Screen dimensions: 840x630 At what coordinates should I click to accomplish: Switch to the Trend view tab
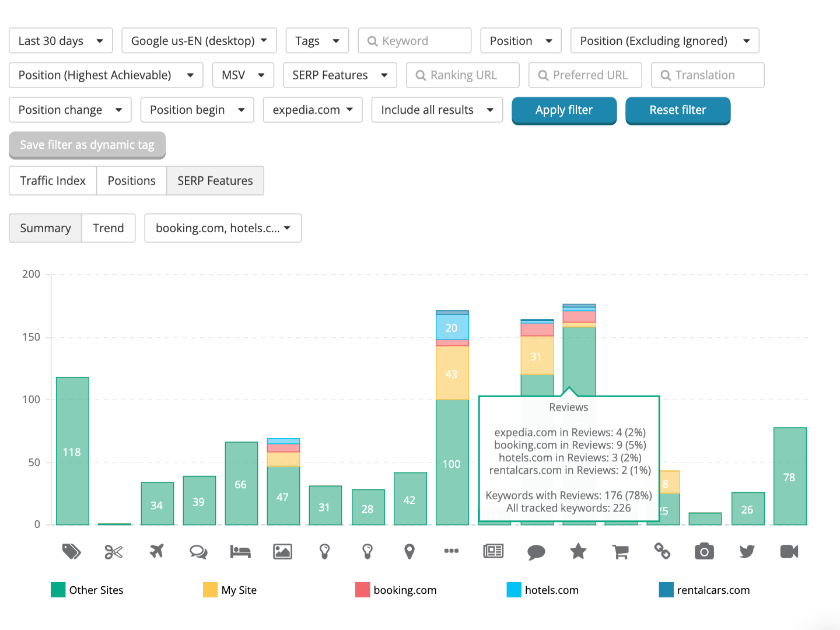tap(108, 228)
